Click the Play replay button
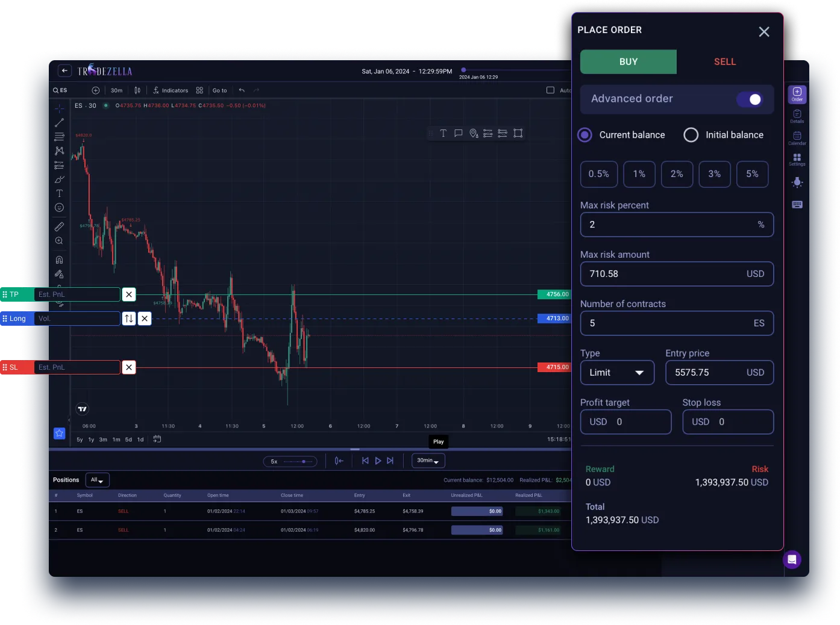This screenshot has height=625, width=840. coord(378,461)
